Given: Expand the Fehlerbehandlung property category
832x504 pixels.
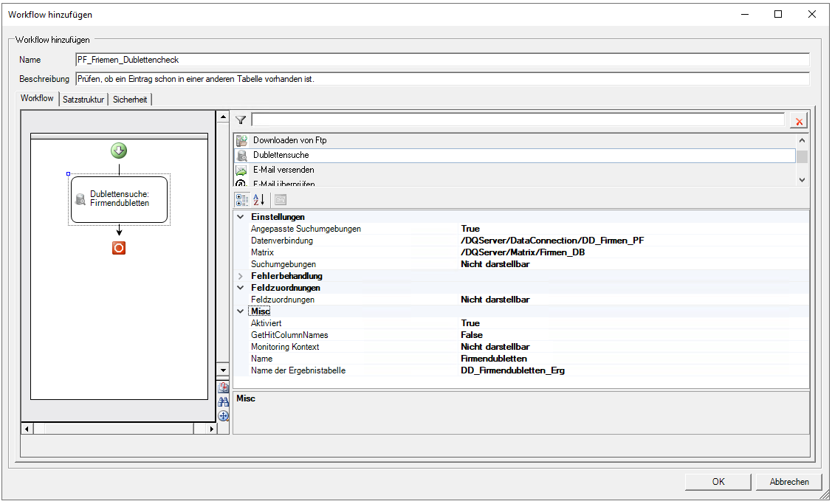Looking at the screenshot, I should (241, 276).
